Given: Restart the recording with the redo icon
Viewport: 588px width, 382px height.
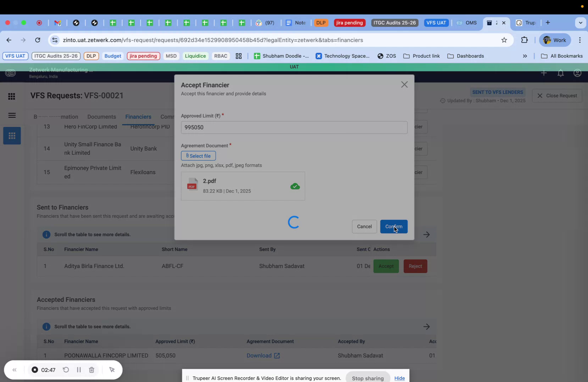Looking at the screenshot, I should click(66, 370).
